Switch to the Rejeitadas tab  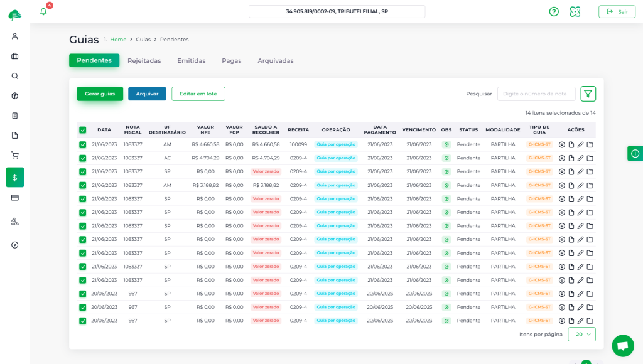coord(144,60)
